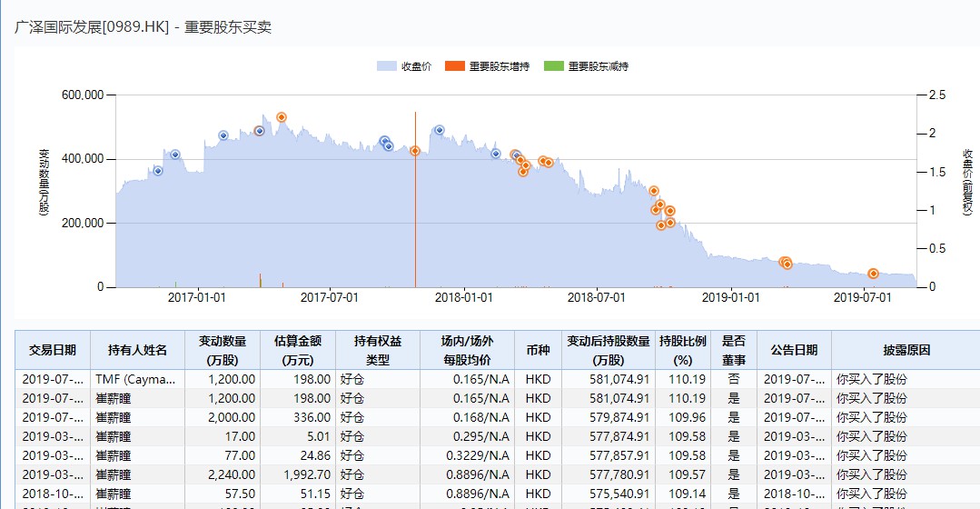Click the blue marker right of the orange spike

[x=440, y=130]
